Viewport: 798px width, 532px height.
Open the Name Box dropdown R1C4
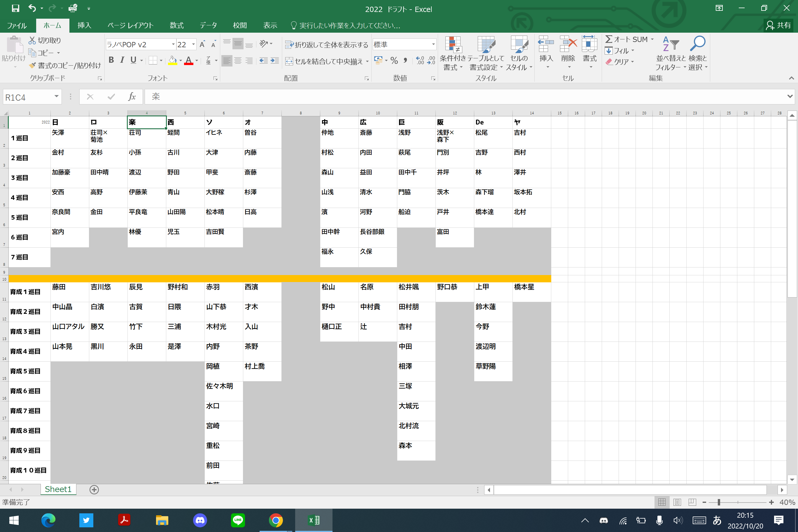(x=56, y=97)
